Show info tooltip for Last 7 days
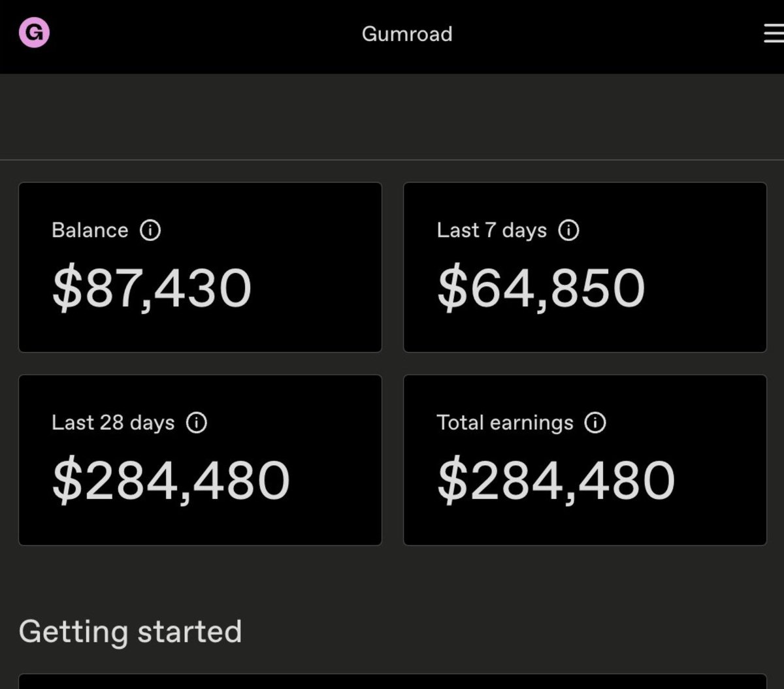Screen dimensions: 784x689 (568, 230)
